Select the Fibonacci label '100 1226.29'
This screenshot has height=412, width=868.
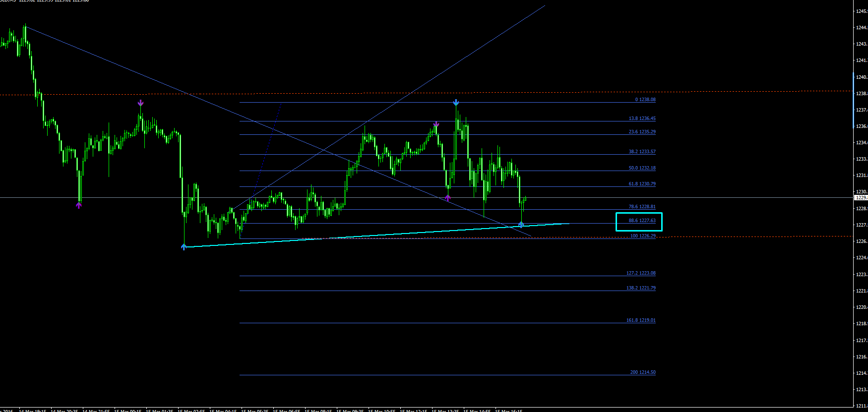pos(643,236)
